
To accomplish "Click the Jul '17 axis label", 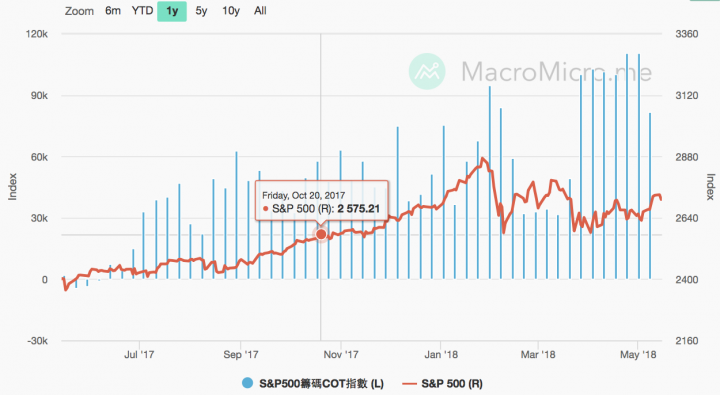I will [x=139, y=355].
